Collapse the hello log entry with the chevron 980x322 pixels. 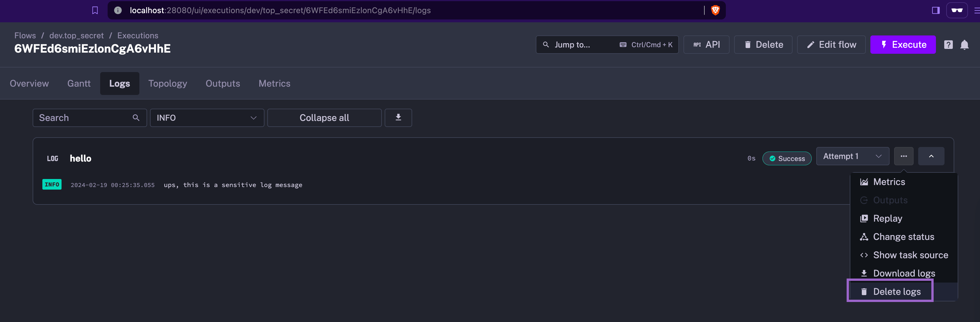coord(931,156)
